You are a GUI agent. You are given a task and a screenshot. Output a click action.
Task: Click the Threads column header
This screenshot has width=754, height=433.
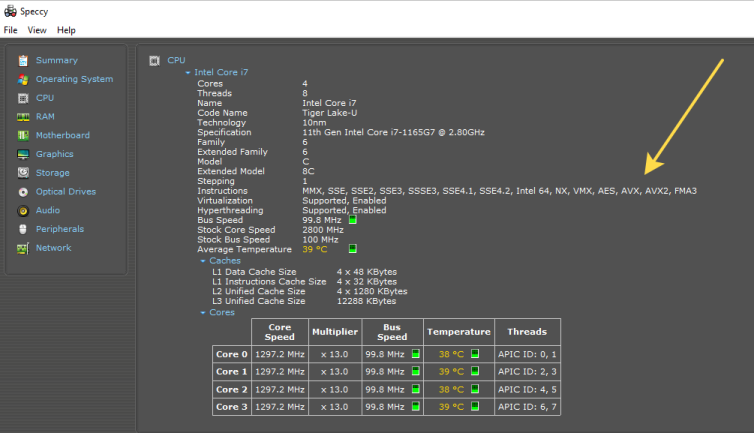527,332
